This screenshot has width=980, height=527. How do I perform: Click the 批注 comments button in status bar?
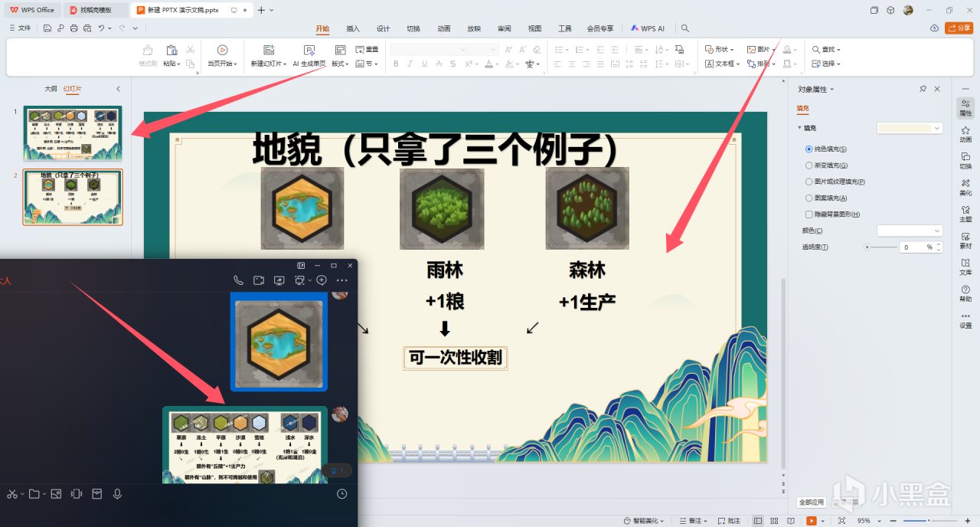(730, 521)
